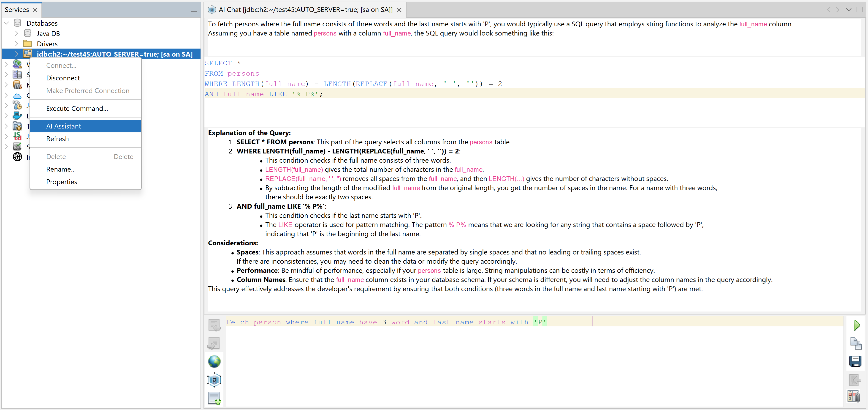Viewport: 868px width, 410px height.
Task: Open Properties from the context menu
Action: click(x=61, y=182)
